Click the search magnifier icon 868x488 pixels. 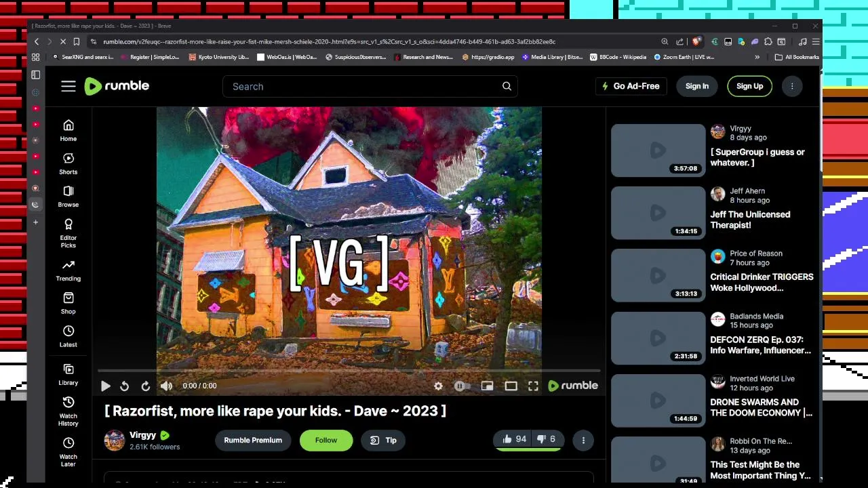pos(507,86)
